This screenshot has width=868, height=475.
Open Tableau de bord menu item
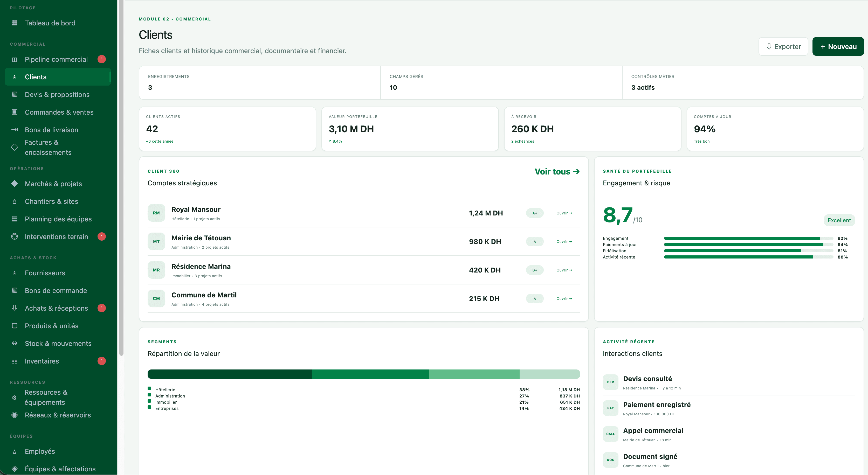tap(58, 23)
